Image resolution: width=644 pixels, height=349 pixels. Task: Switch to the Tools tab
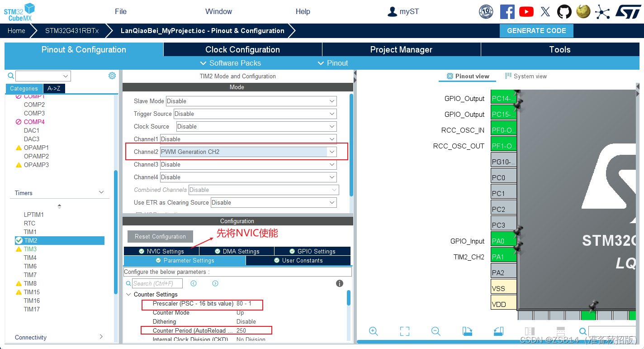[560, 49]
